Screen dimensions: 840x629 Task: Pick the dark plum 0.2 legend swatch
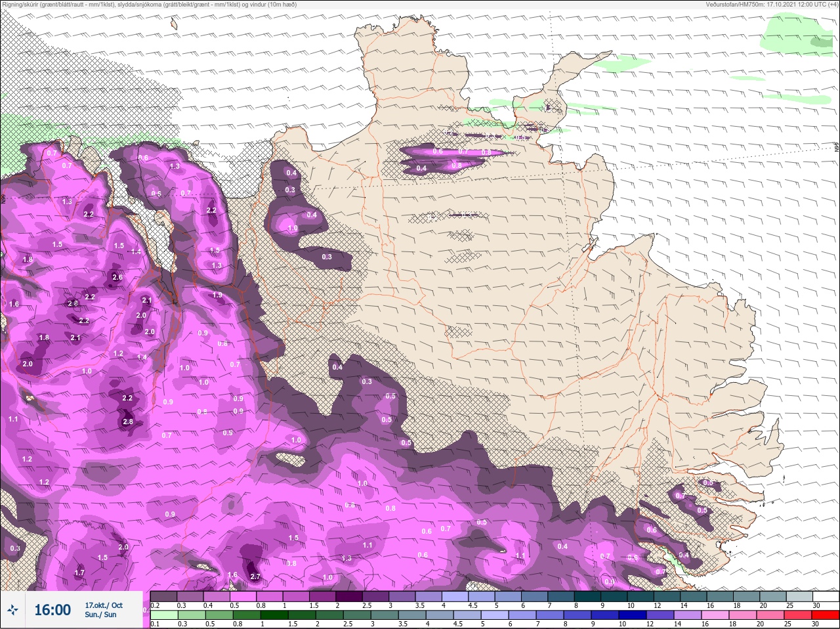[x=163, y=596]
